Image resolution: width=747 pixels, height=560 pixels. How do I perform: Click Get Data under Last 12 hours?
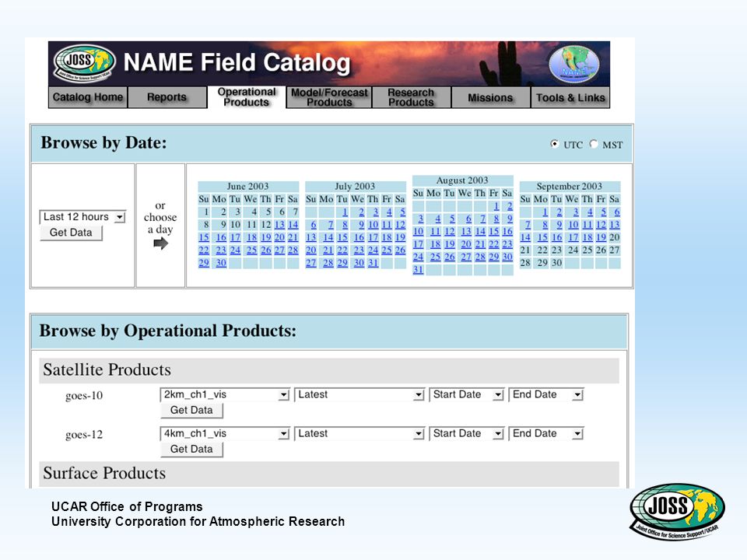coord(71,233)
